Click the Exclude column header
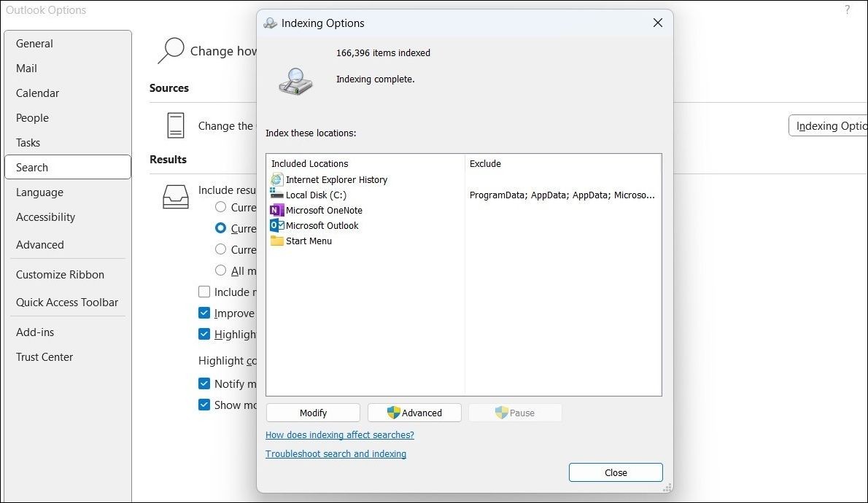The height and width of the screenshot is (503, 868). pyautogui.click(x=485, y=164)
